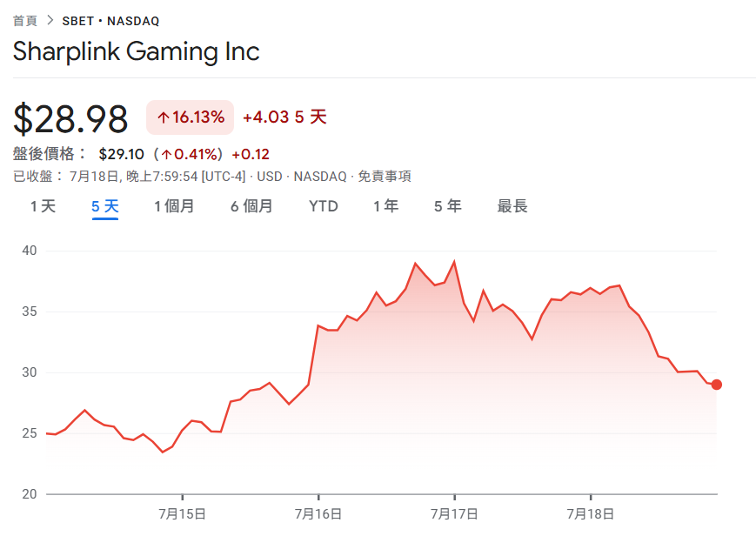Click the 7月17日 axis marker
The height and width of the screenshot is (536, 756).
[x=454, y=513]
